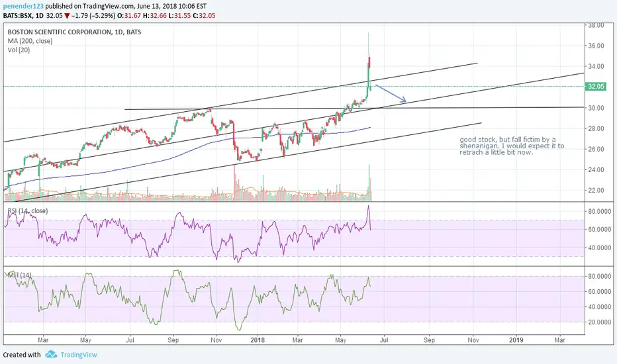
Task: Click the first Jul label on time axis
Action: tap(130, 340)
